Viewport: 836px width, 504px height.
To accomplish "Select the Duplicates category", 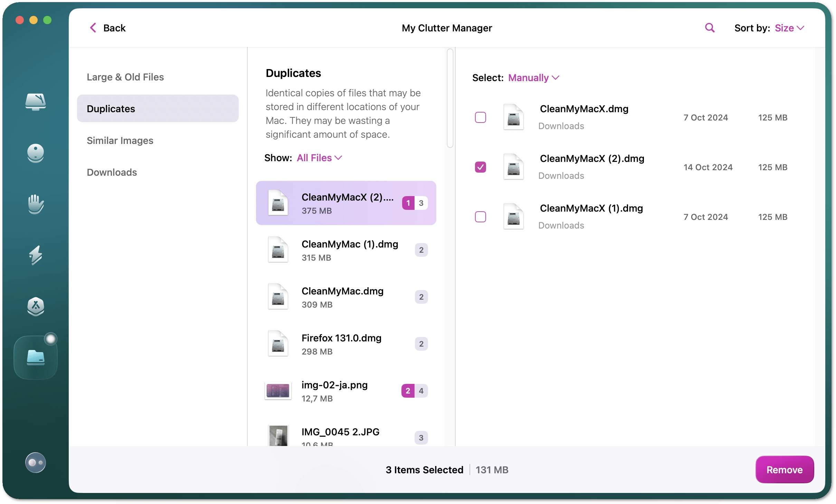I will [158, 108].
